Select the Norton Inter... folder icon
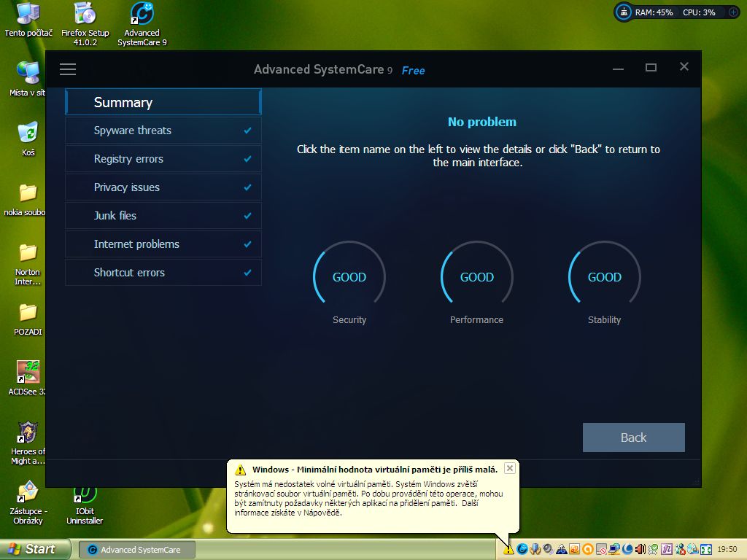 [x=28, y=264]
